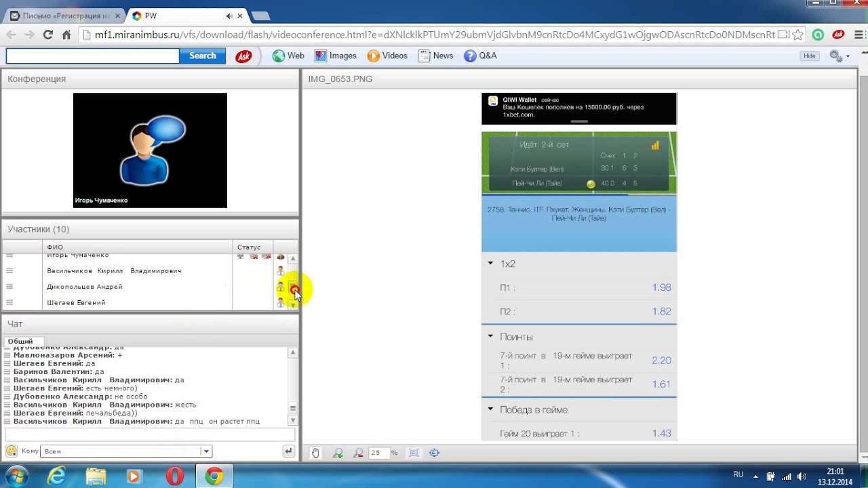Screen dimensions: 868x488
Task: Click the Статус column header
Action: coord(252,247)
